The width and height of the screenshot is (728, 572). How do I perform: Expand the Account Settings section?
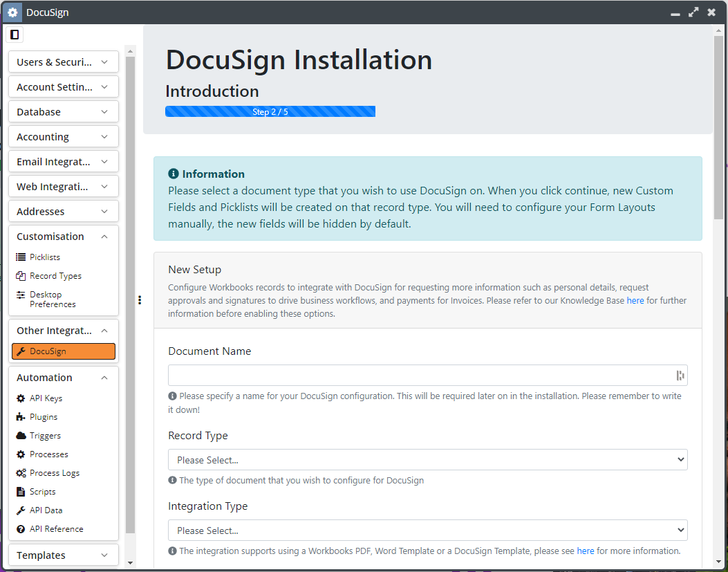[x=64, y=87]
